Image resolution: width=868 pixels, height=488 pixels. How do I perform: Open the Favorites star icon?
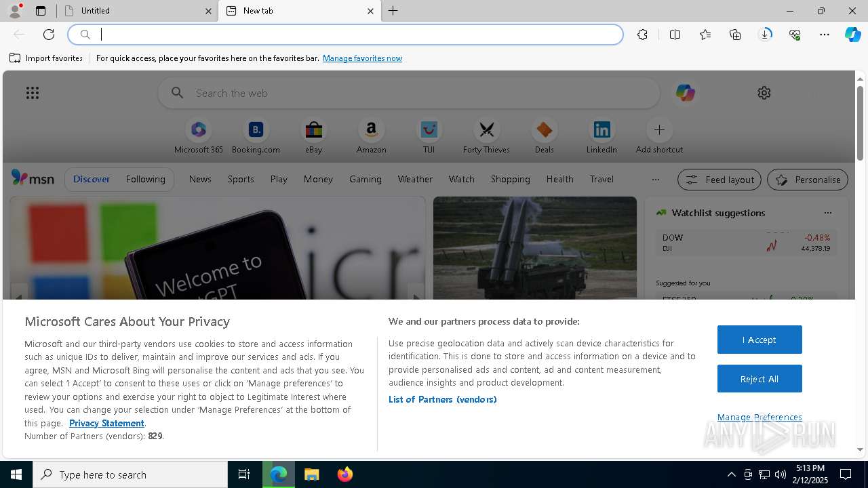705,35
